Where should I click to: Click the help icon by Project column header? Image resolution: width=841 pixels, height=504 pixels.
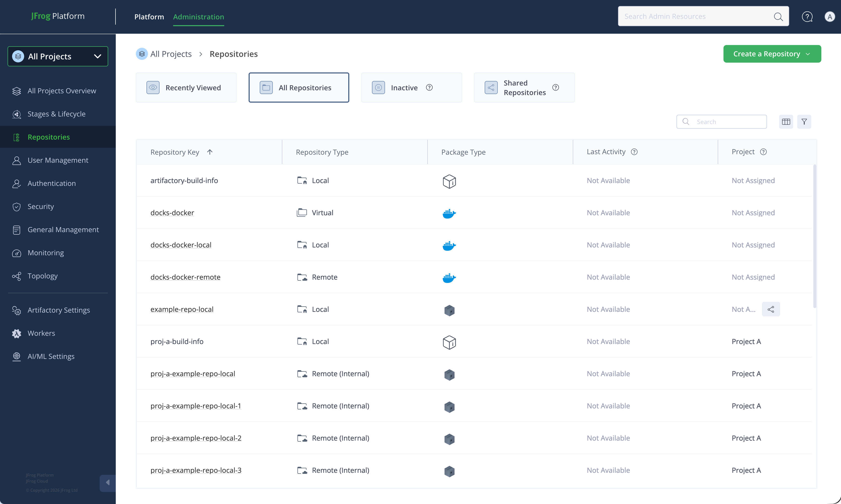tap(763, 152)
